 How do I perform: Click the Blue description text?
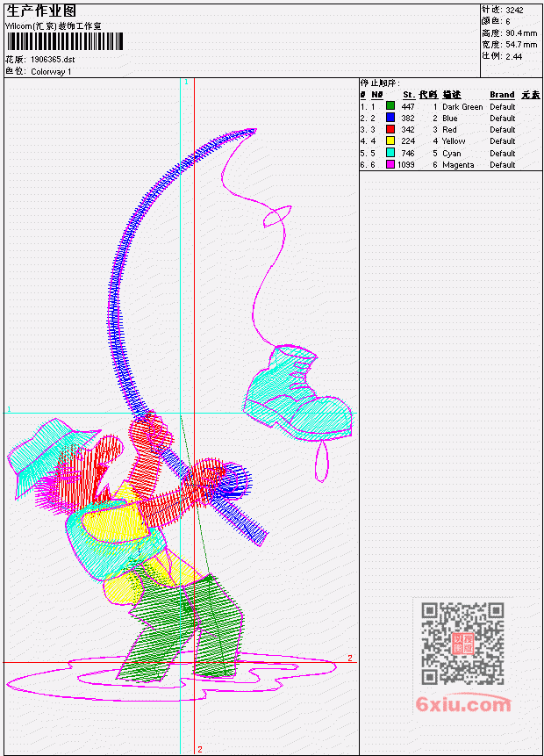[x=450, y=119]
